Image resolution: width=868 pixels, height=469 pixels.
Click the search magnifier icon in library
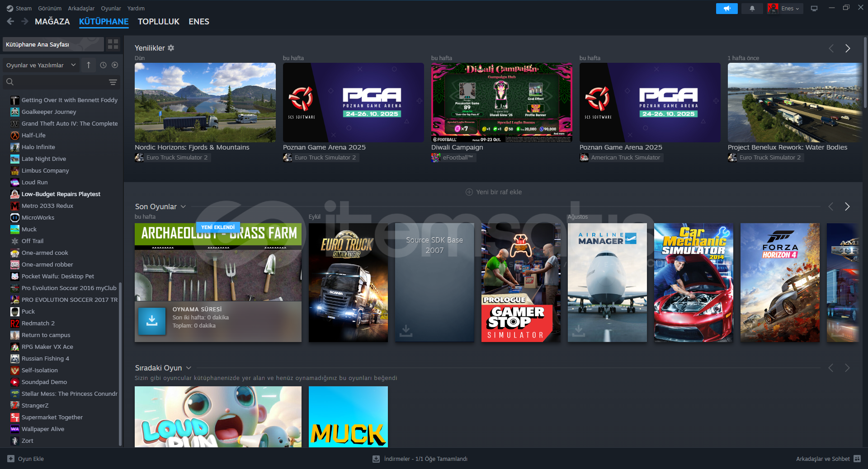[10, 82]
